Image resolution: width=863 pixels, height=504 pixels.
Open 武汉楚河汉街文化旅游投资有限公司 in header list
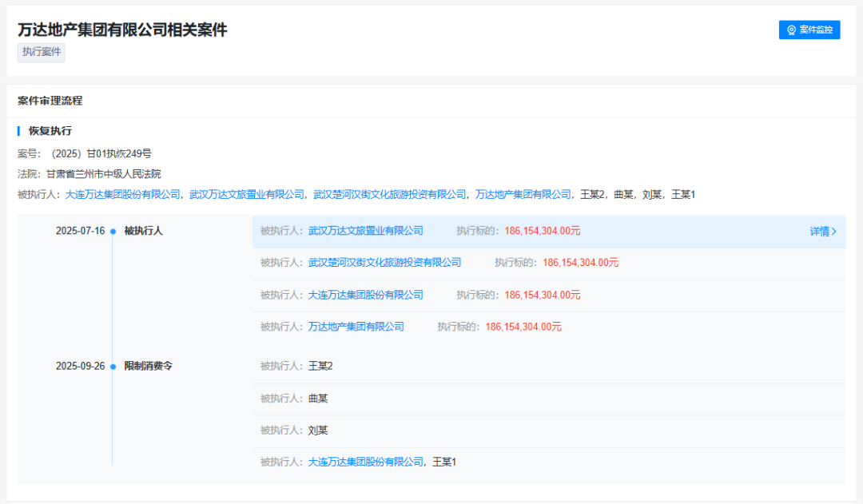pos(390,194)
